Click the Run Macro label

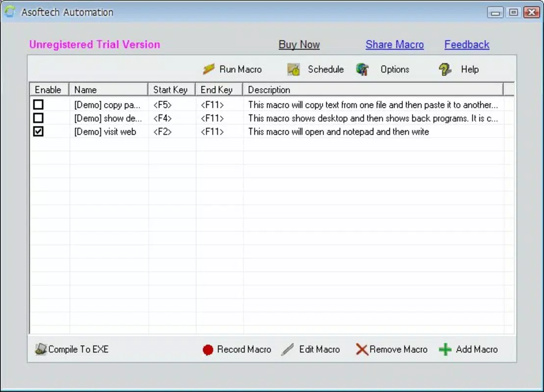click(x=240, y=69)
